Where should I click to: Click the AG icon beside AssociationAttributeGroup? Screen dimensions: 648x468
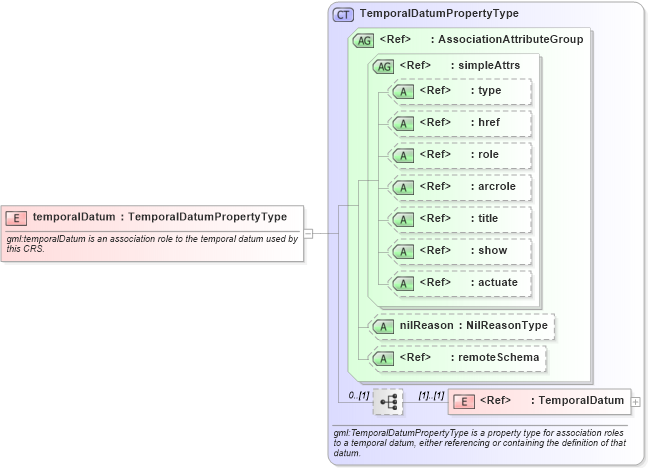click(364, 41)
